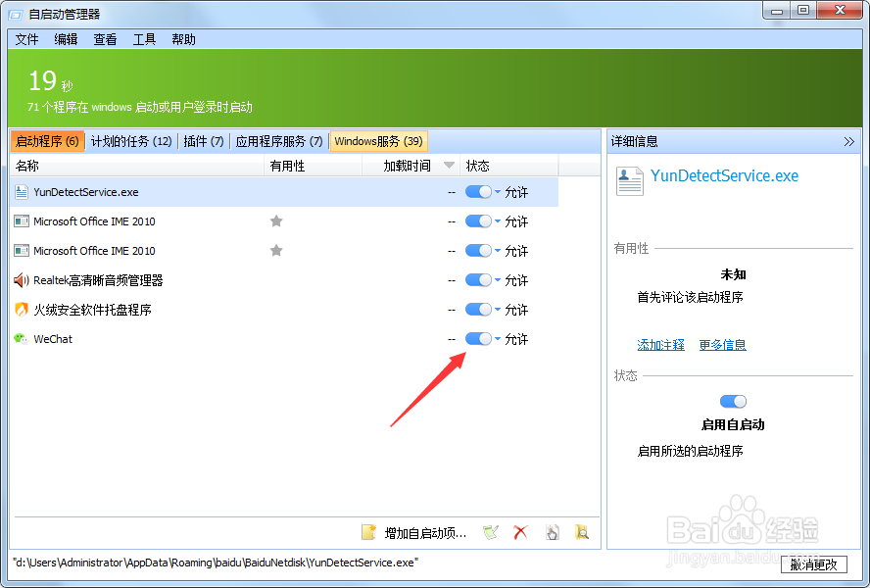Click the new item icon beside 增加自启动项
This screenshot has width=870, height=588.
point(369,532)
